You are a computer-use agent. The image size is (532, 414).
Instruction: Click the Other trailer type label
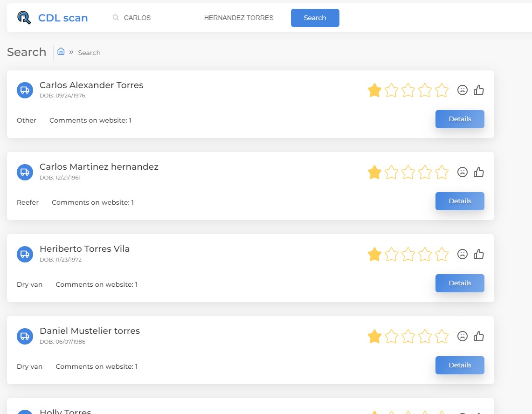[26, 120]
